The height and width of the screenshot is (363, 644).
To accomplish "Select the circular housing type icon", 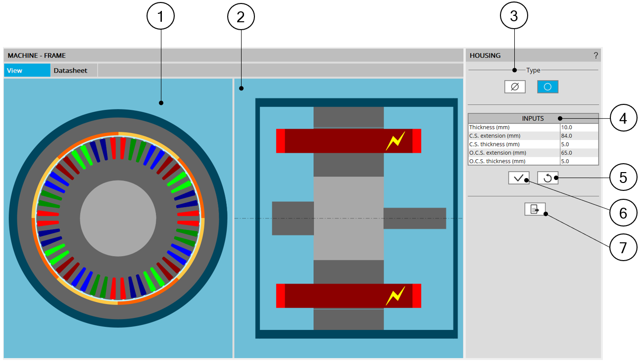I will tap(547, 87).
